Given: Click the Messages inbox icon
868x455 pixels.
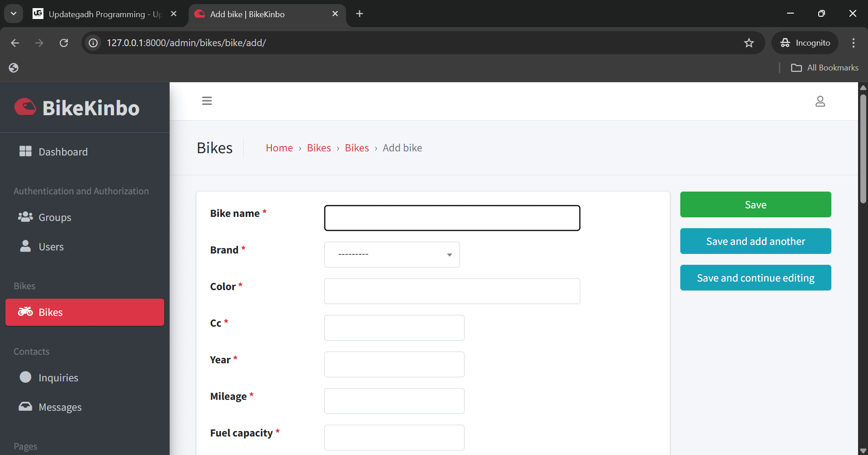Looking at the screenshot, I should click(x=25, y=406).
